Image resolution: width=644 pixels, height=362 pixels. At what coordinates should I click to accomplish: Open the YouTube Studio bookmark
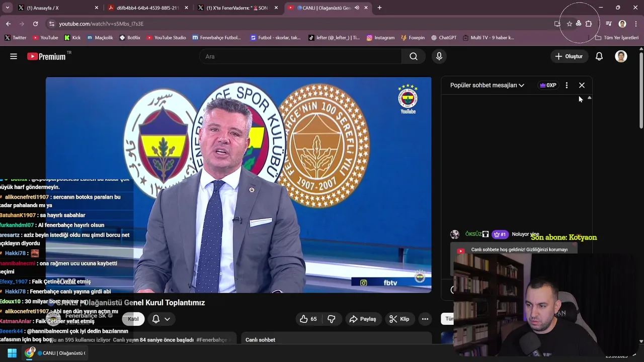(166, 38)
